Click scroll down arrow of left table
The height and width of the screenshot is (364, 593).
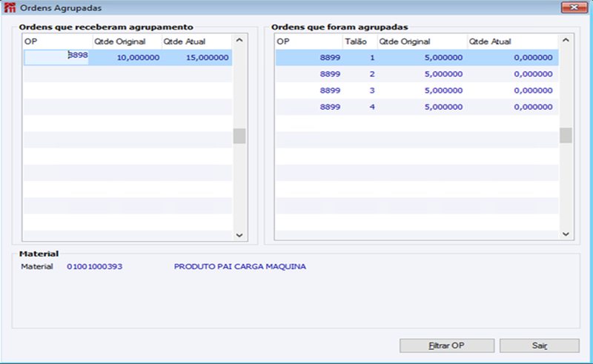point(239,235)
